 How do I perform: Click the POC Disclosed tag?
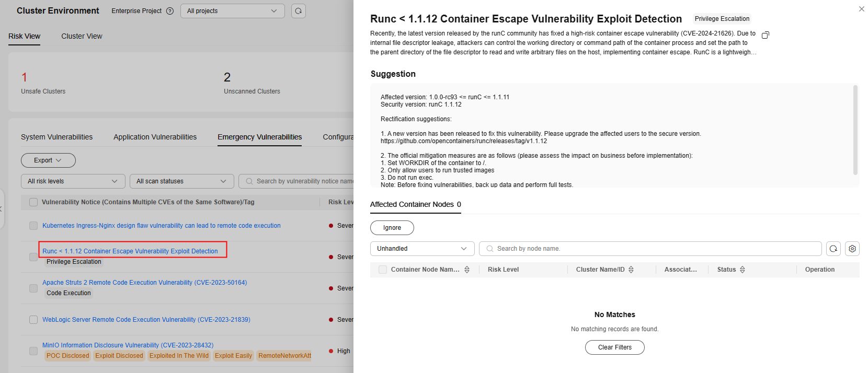coord(68,356)
